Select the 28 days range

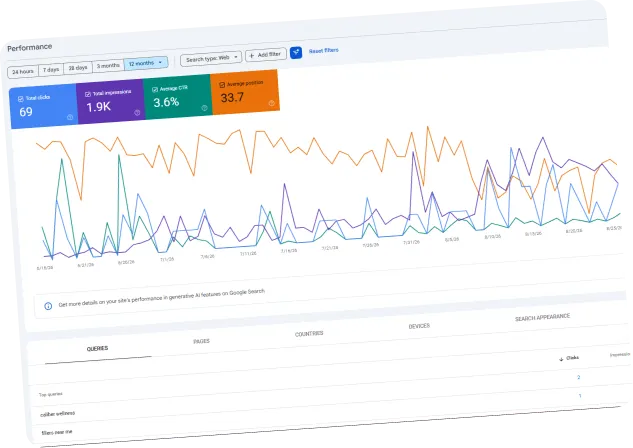[x=78, y=68]
